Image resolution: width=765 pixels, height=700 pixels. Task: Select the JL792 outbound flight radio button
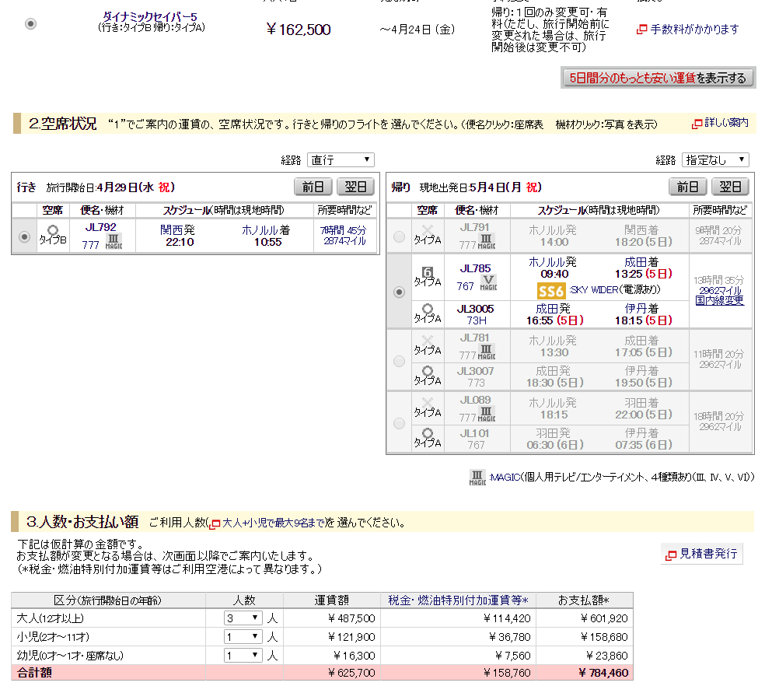(24, 236)
